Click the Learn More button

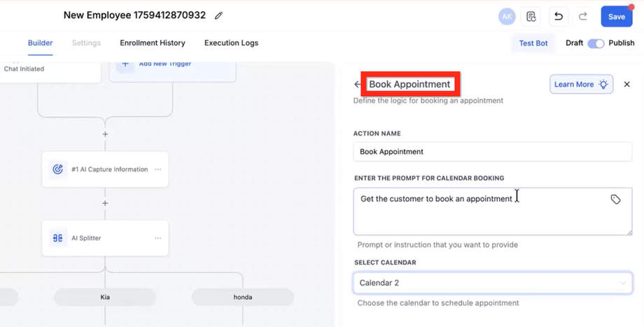click(581, 85)
